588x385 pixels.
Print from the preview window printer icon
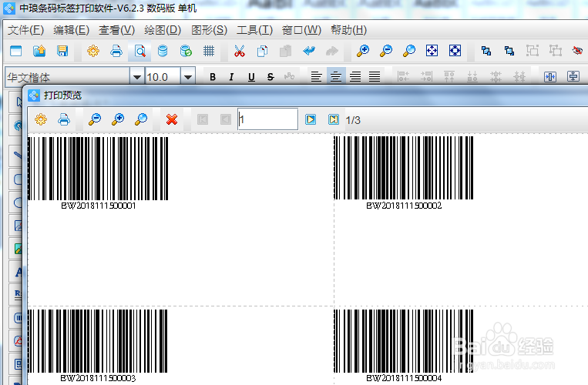(x=64, y=119)
